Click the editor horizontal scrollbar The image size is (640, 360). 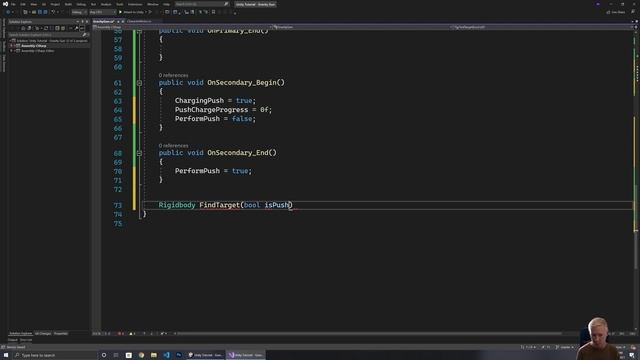pos(369,333)
